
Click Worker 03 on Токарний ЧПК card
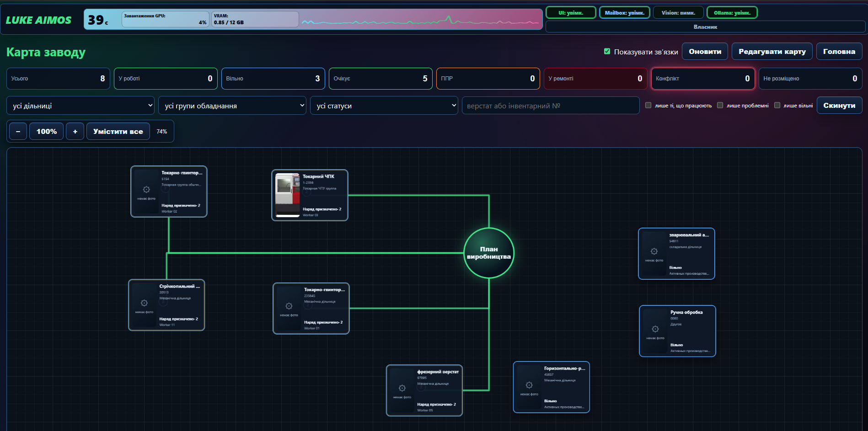pos(311,215)
